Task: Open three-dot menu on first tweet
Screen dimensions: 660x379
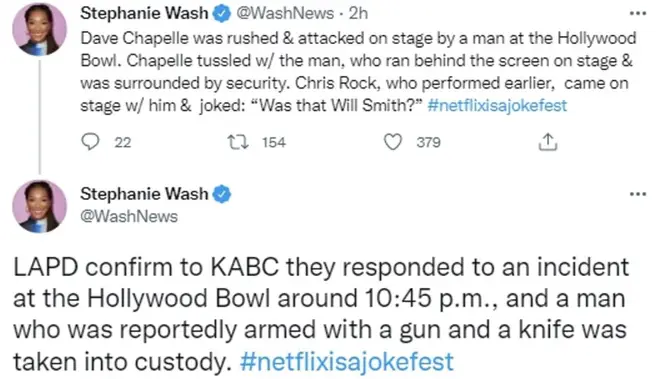Action: click(638, 14)
